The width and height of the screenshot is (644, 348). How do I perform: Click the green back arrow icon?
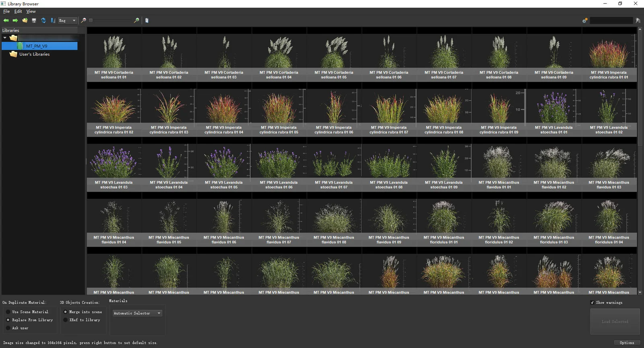6,21
